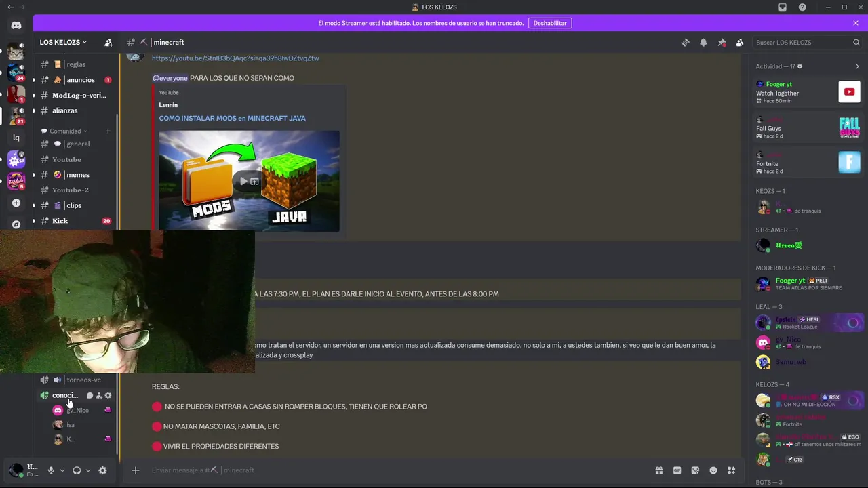
Task: Expand the Actividad panel arrow
Action: (x=857, y=66)
